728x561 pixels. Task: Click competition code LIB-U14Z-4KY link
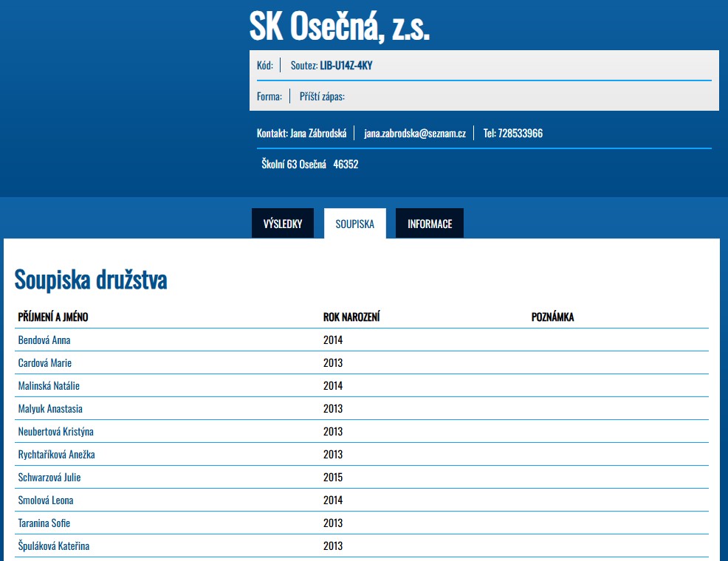click(346, 66)
